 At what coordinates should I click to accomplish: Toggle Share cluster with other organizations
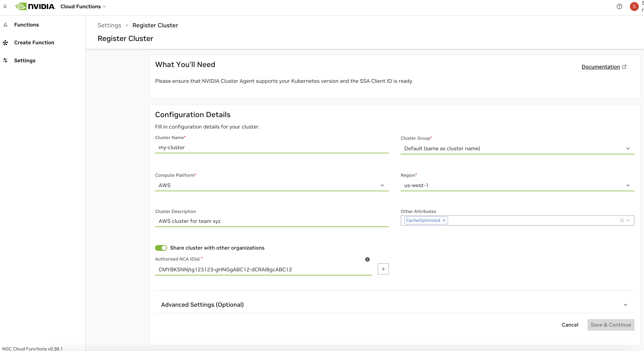(x=161, y=248)
